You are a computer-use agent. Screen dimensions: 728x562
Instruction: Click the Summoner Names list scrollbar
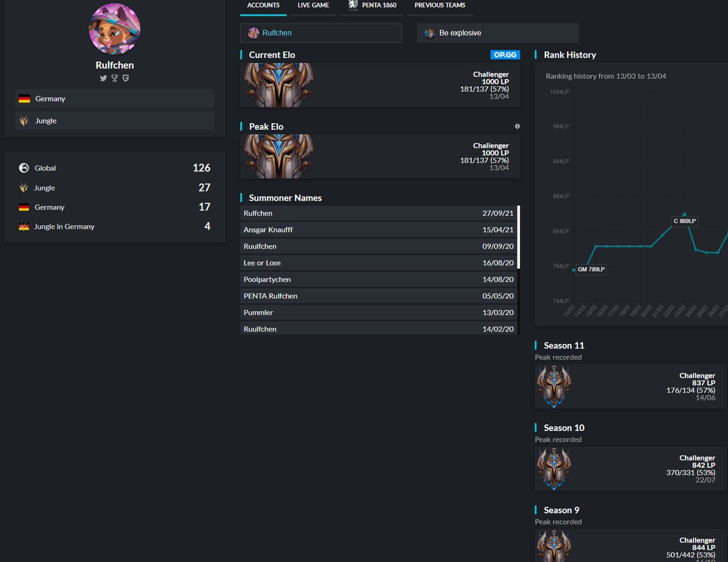coord(519,237)
